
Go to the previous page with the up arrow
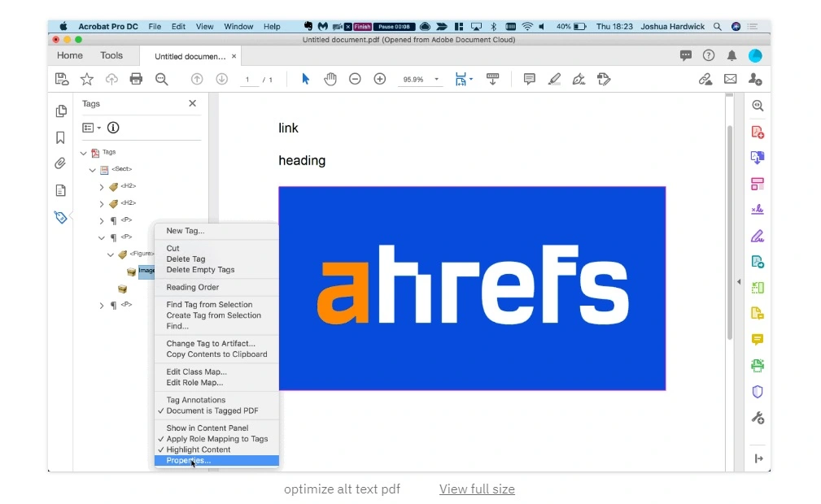(197, 79)
